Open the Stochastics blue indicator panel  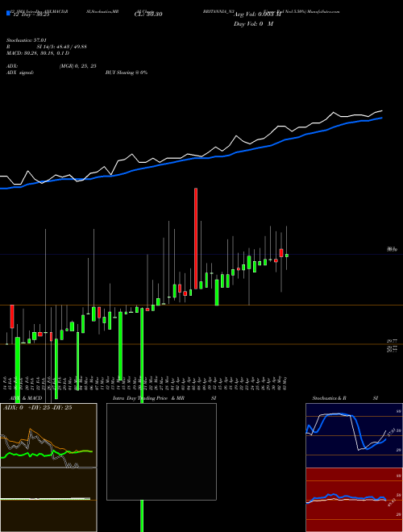pyautogui.click(x=354, y=435)
